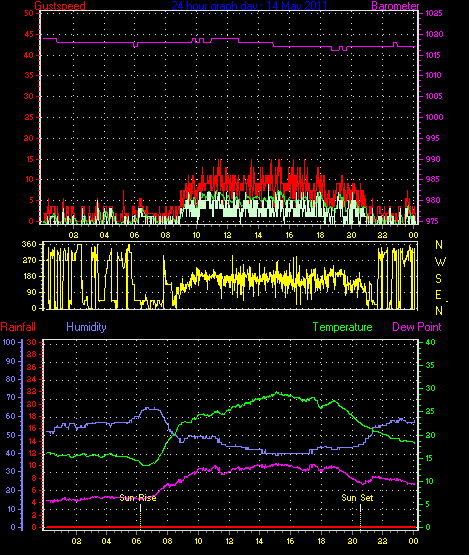Select the red Rainfall legend label
This screenshot has width=469, height=555.
pyautogui.click(x=18, y=327)
